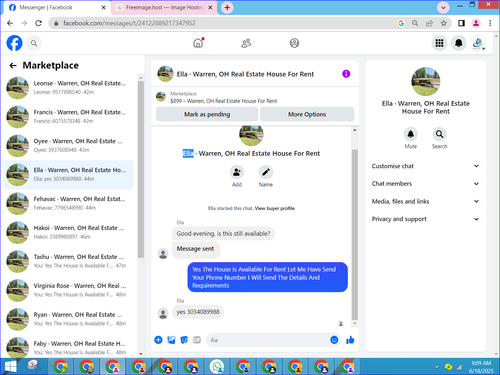Open WhatsApp from the taskbar
The width and height of the screenshot is (500, 375).
point(217,367)
